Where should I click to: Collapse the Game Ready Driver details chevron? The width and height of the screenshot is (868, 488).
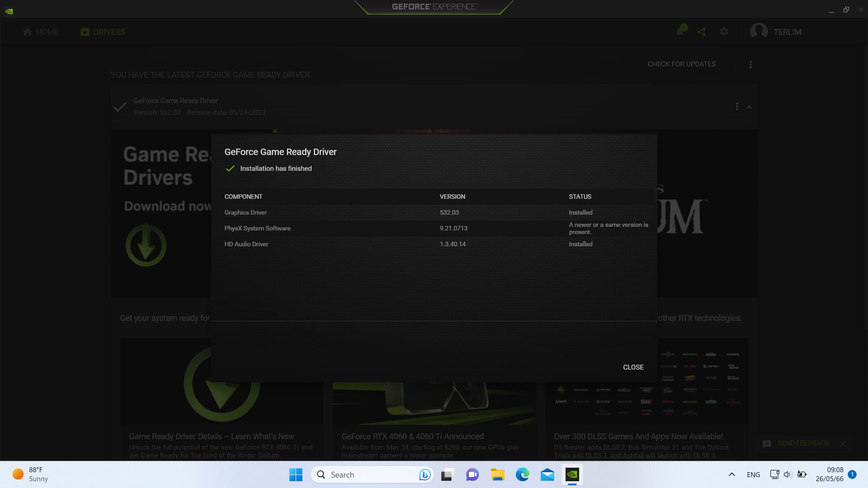749,107
